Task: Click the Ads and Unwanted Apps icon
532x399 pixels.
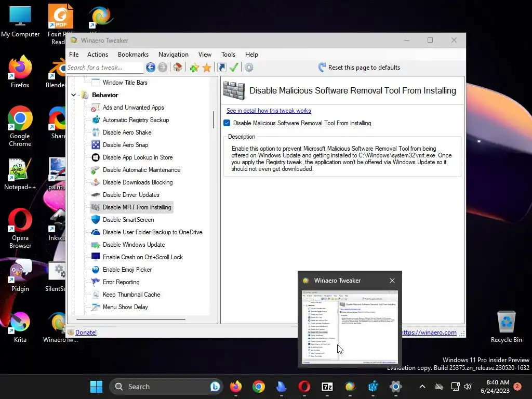Action: [96, 108]
